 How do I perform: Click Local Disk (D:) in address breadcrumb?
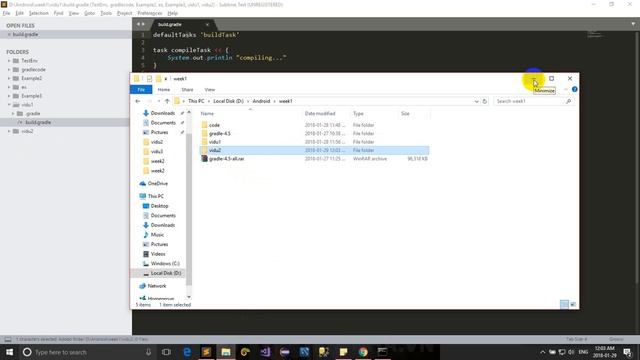click(x=229, y=101)
